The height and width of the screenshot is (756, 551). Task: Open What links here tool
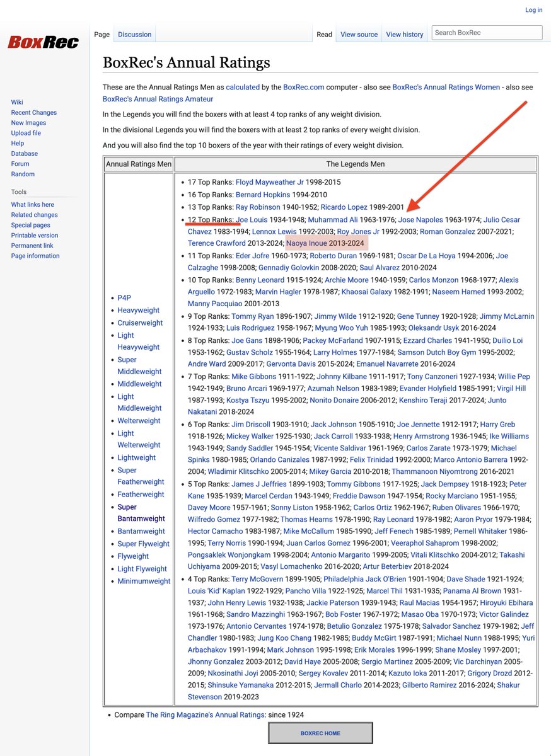pos(33,205)
